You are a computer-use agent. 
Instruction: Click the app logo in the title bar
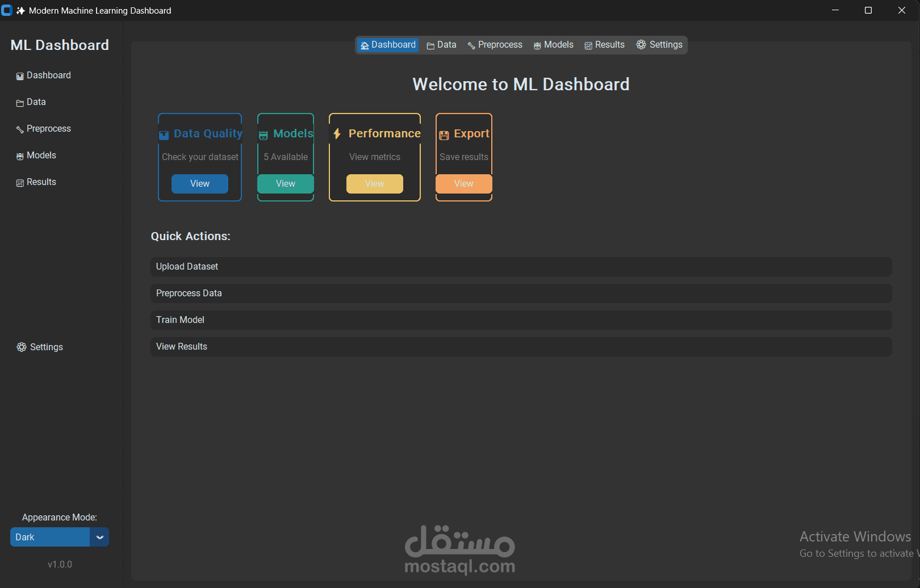coord(7,10)
